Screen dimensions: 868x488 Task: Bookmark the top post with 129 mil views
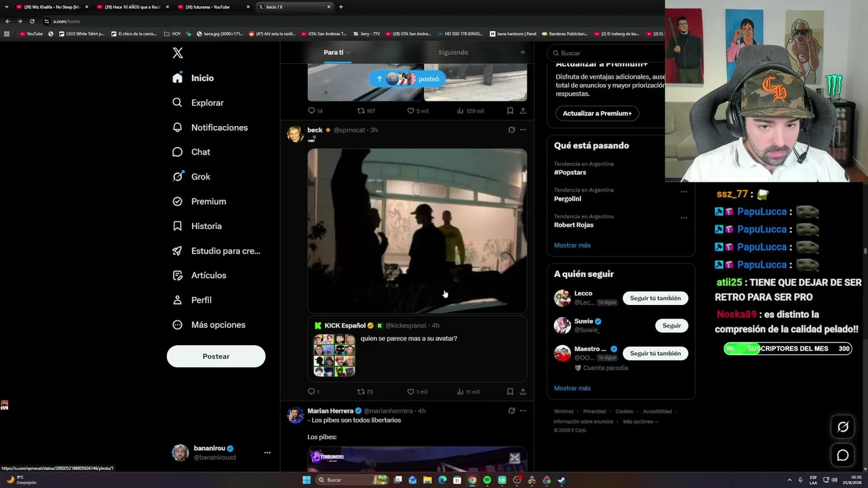pyautogui.click(x=510, y=110)
